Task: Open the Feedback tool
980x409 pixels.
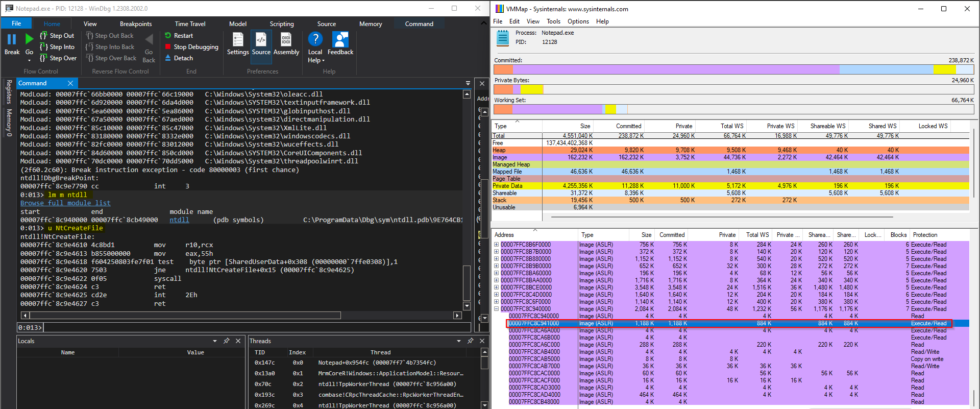Action: [x=340, y=43]
